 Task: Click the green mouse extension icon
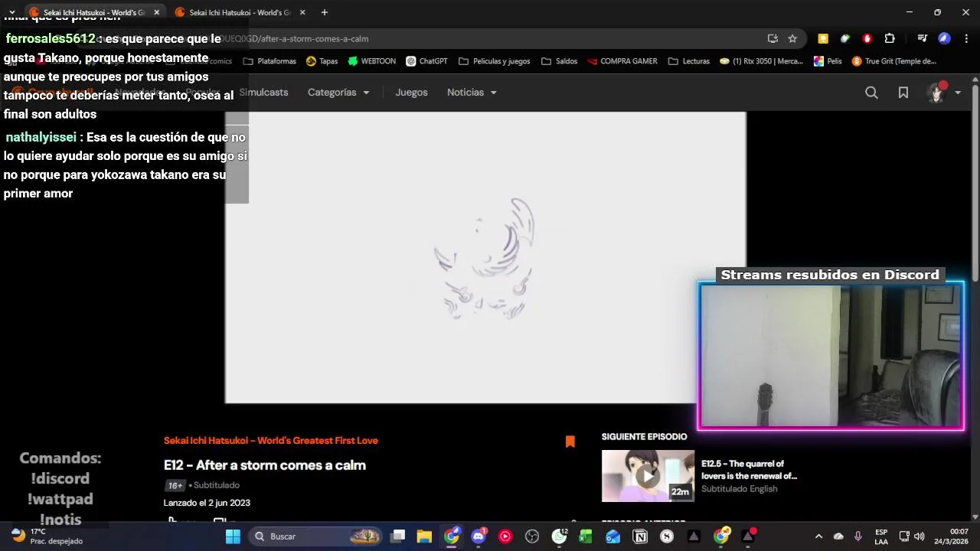coord(845,38)
